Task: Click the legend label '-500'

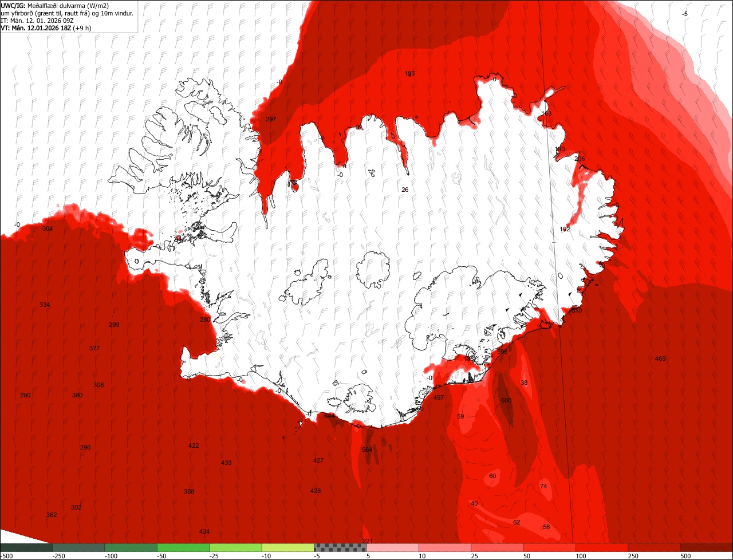Action: (6, 556)
